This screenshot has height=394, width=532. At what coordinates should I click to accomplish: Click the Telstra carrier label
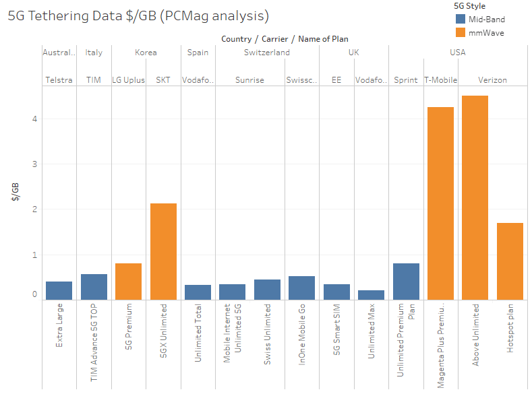click(x=59, y=80)
